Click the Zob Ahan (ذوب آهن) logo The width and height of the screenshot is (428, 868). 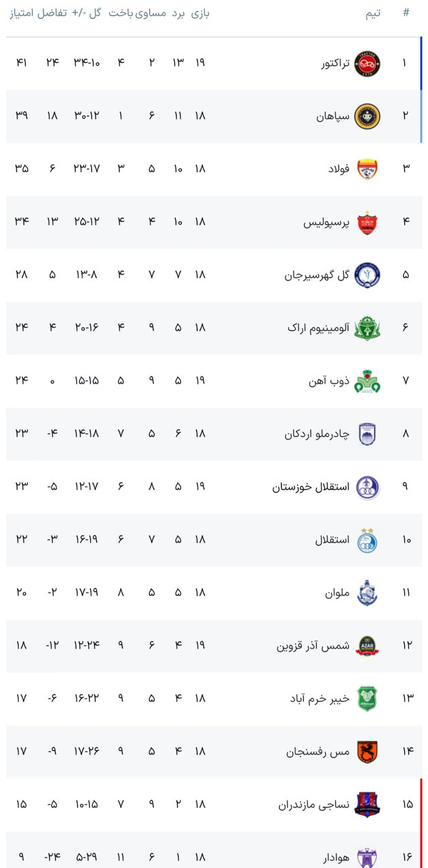coord(368,381)
